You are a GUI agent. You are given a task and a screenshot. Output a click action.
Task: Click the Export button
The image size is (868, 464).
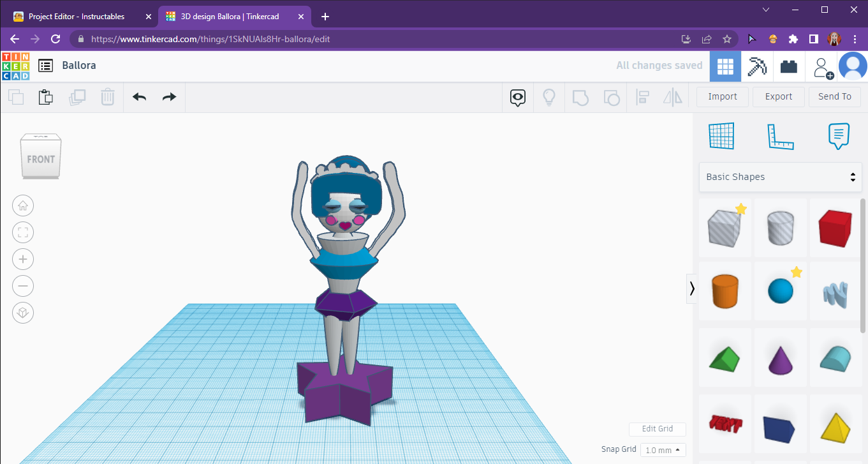click(779, 97)
